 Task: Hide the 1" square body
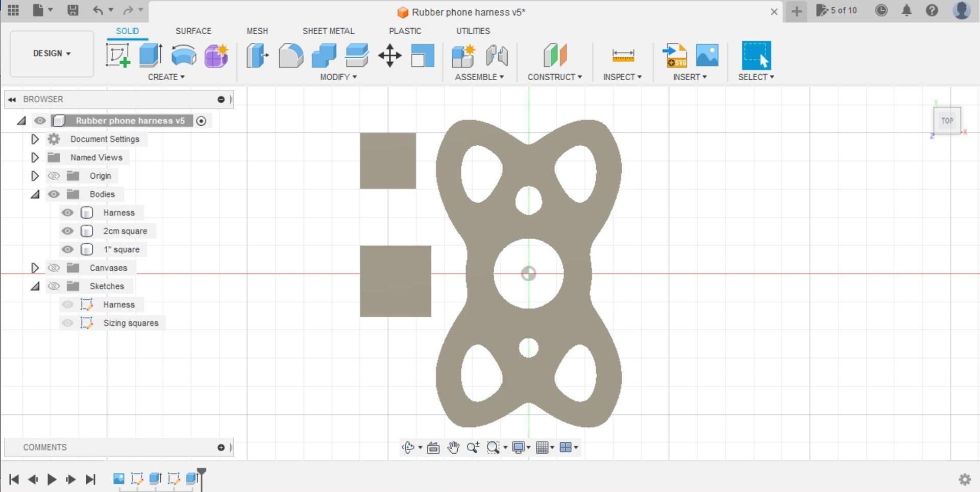click(67, 249)
